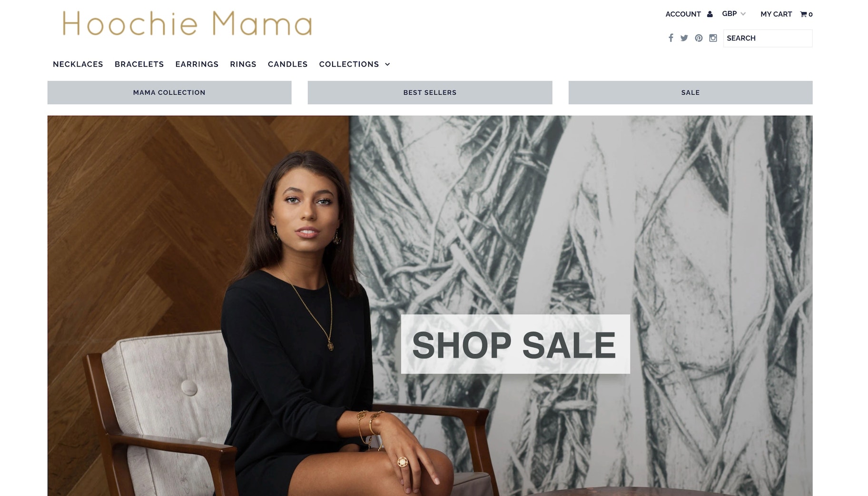Expand the GBP currency dropdown
868x496 pixels.
click(734, 14)
